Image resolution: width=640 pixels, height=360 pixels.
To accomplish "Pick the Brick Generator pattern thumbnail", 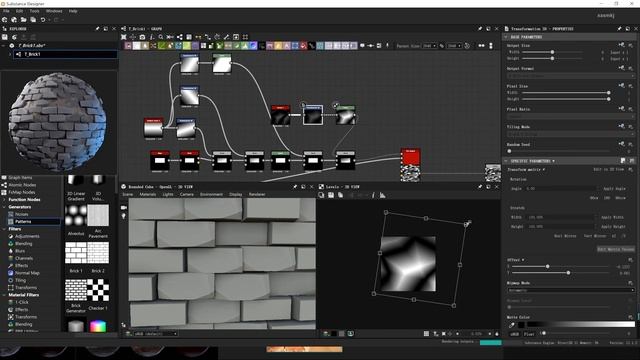I will (x=76, y=290).
